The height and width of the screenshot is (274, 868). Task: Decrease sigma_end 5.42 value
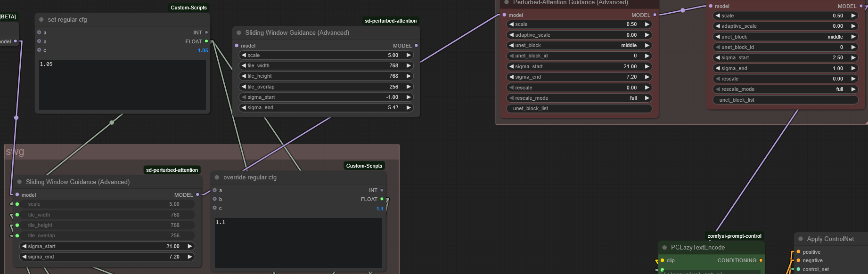[x=244, y=107]
